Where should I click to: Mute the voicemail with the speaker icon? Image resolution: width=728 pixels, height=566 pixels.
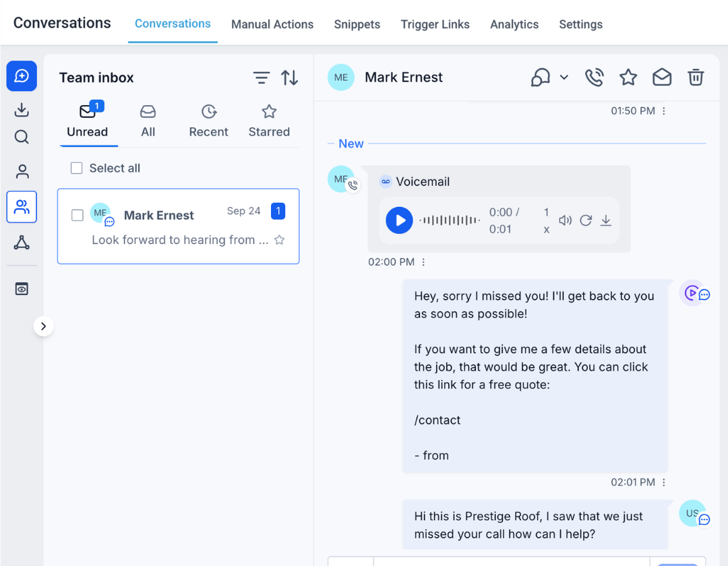[565, 220]
